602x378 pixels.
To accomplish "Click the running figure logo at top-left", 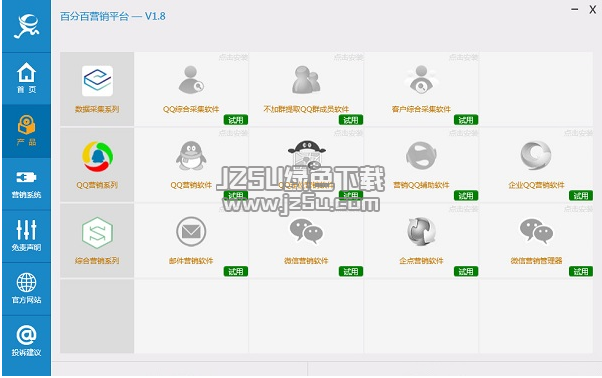I will (x=26, y=26).
